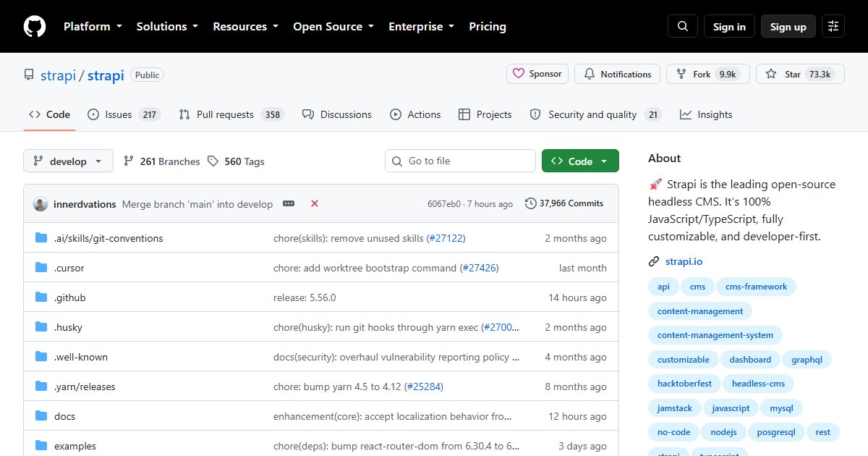Viewport: 868px width, 456px height.
Task: Open the strapi owner link
Action: 57,75
